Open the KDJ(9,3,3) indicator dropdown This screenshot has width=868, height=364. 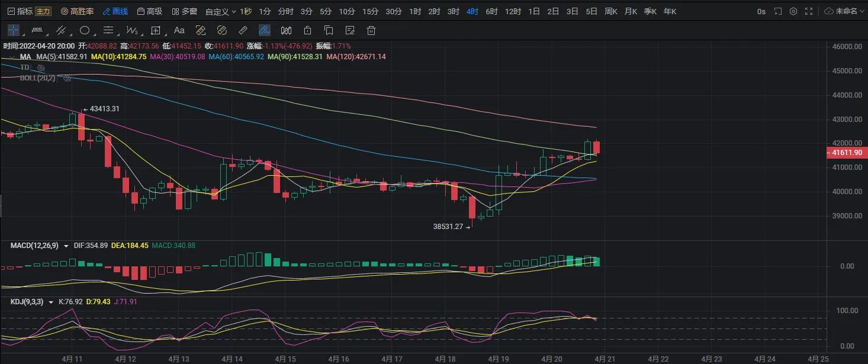pyautogui.click(x=52, y=302)
